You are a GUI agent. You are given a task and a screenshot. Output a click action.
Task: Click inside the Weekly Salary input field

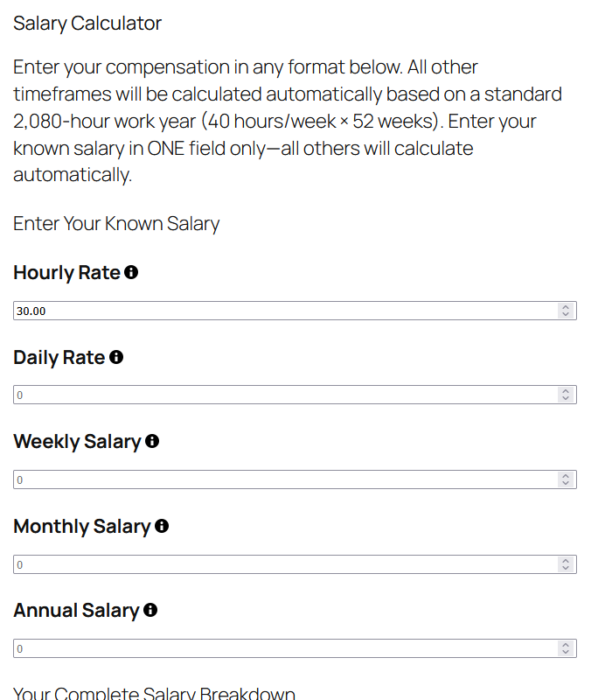pyautogui.click(x=262, y=479)
